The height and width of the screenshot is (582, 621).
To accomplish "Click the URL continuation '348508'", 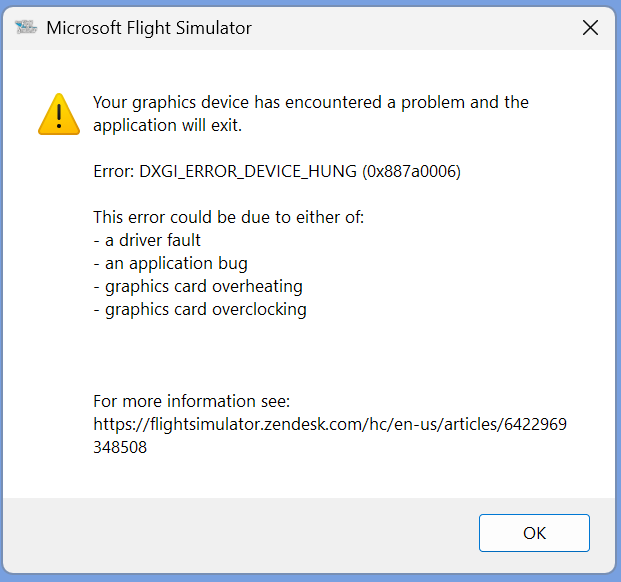I will point(120,447).
